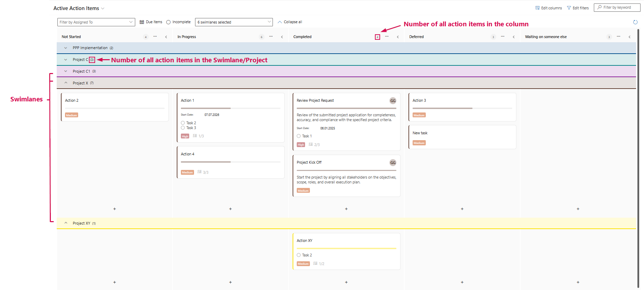Collapse the Not Started column

tap(166, 37)
